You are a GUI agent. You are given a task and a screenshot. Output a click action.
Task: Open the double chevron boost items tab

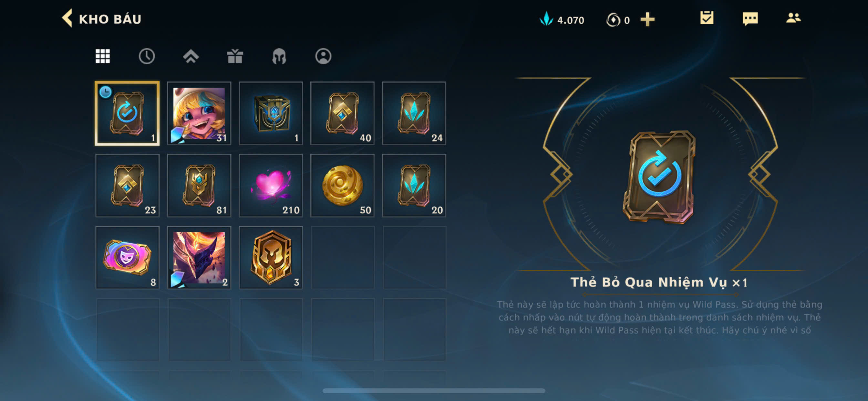point(191,56)
